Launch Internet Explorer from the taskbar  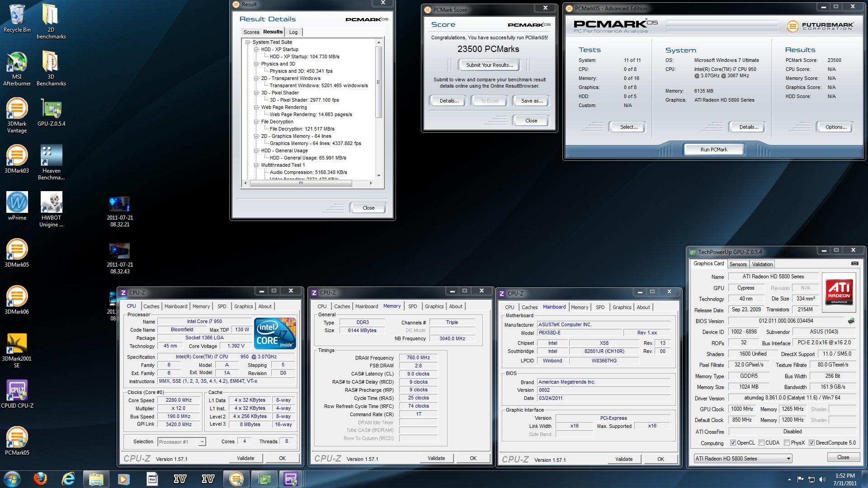(68, 479)
